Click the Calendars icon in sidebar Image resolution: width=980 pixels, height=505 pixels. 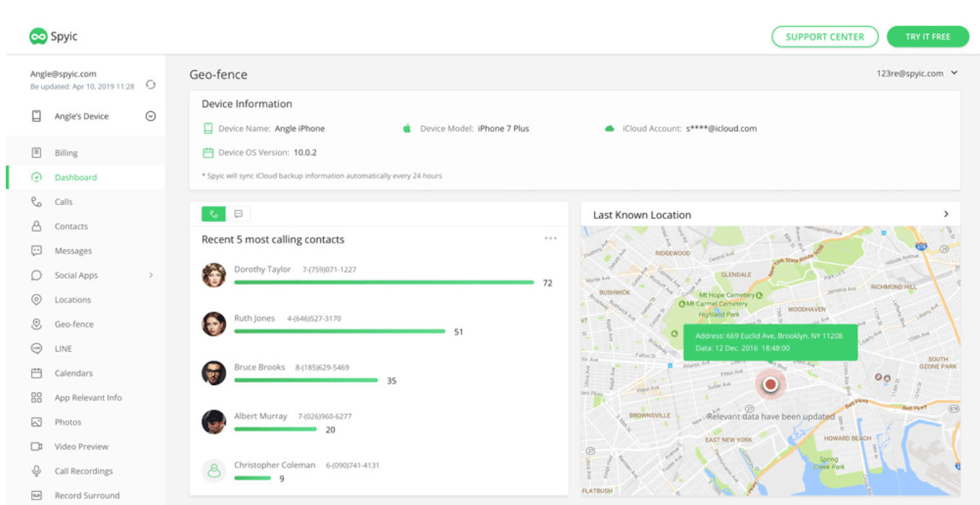tap(36, 373)
